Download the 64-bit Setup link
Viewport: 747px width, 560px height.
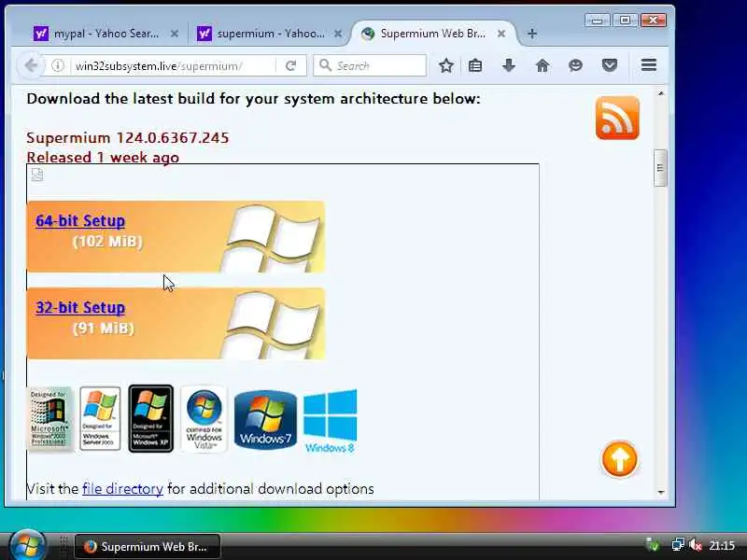(x=80, y=221)
